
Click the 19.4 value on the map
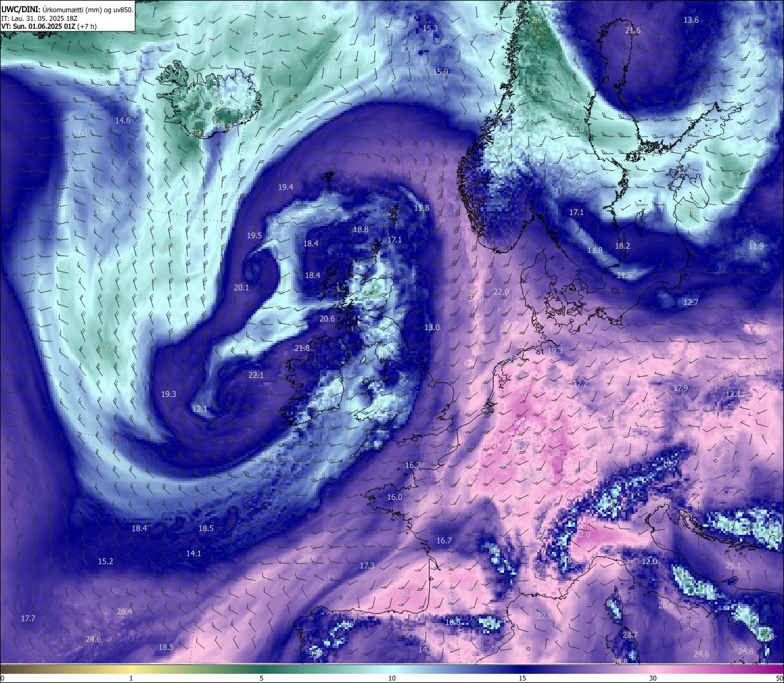pos(285,187)
